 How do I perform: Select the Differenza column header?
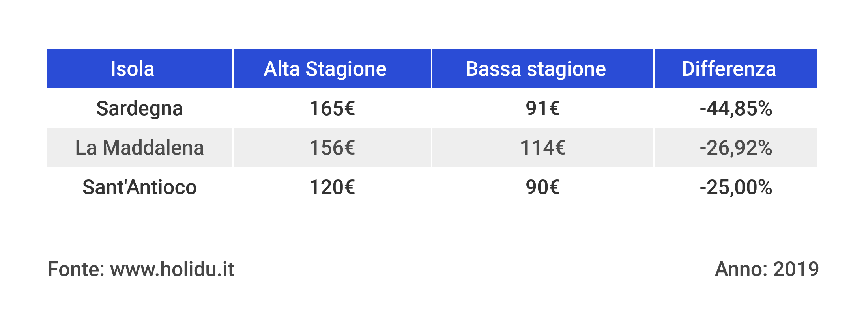pyautogui.click(x=729, y=69)
